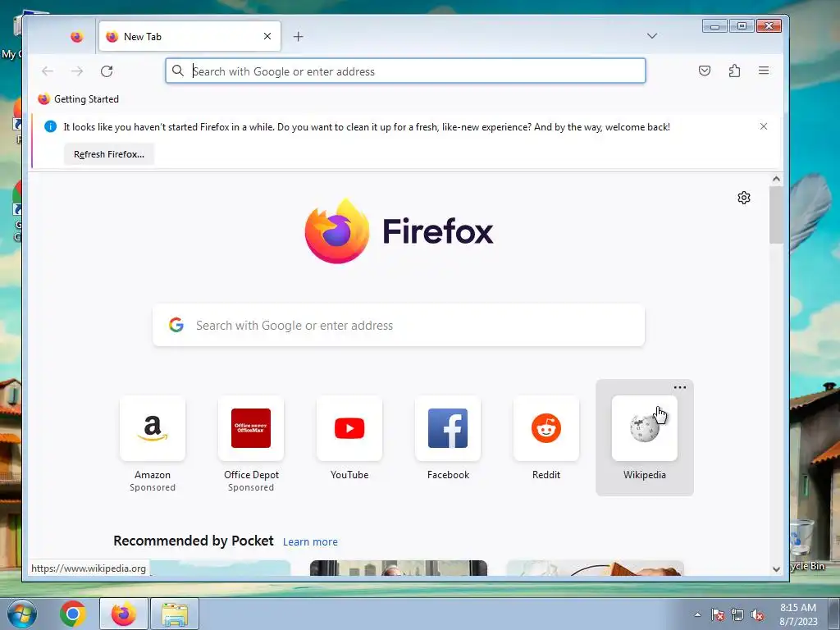Open the Wikipedia shortcut tile
The height and width of the screenshot is (630, 840).
[645, 438]
